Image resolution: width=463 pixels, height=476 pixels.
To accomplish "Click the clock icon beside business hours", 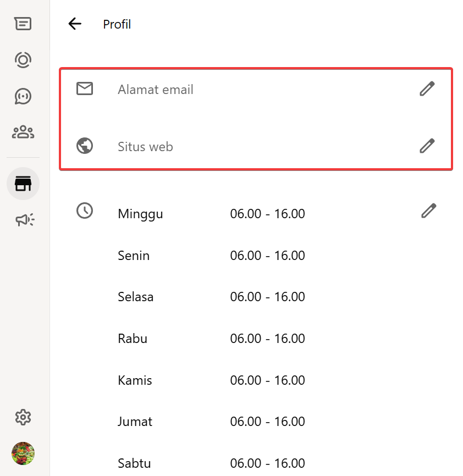I will click(x=85, y=211).
